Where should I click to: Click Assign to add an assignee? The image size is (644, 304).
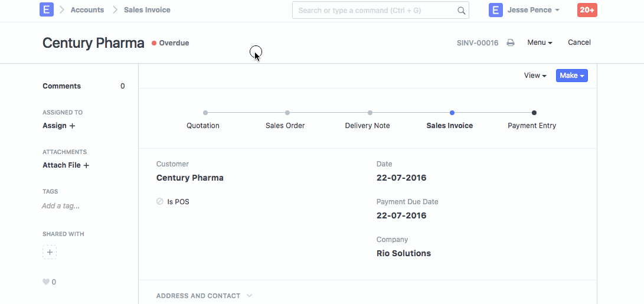click(58, 126)
